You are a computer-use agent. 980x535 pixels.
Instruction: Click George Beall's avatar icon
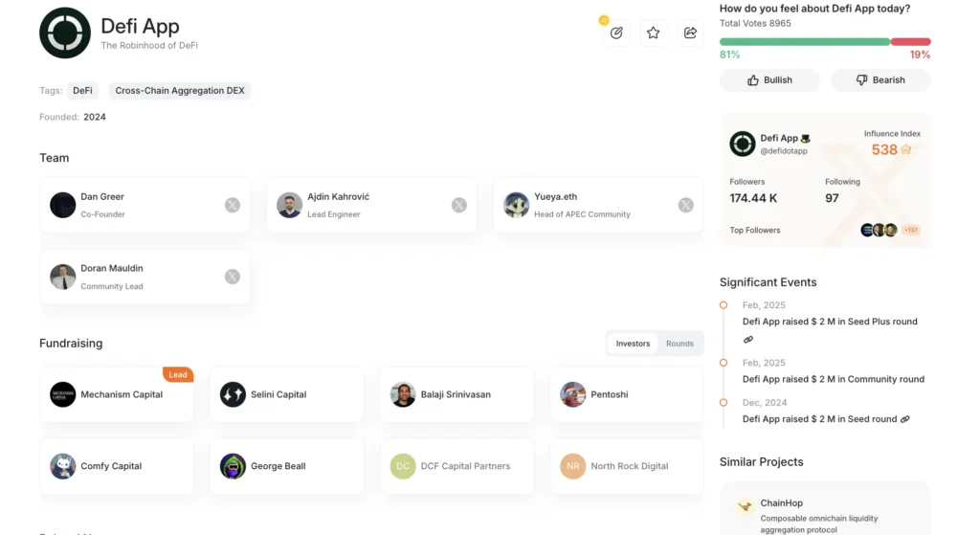point(233,466)
